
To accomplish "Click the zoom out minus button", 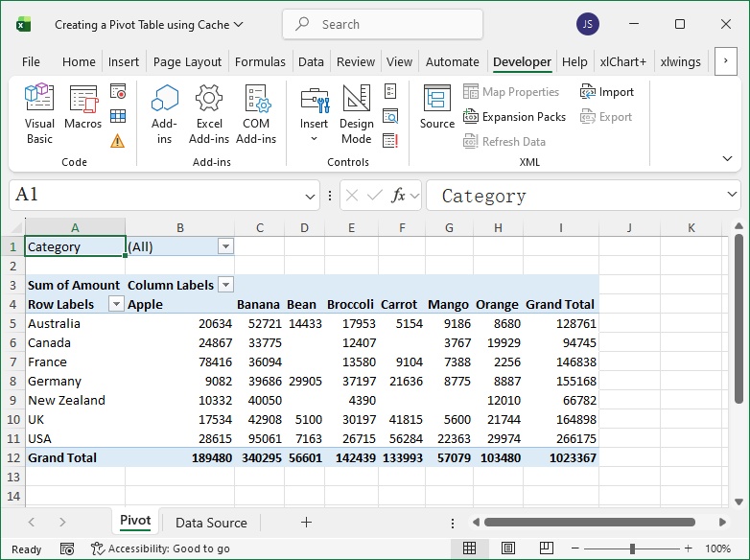I will pyautogui.click(x=574, y=548).
